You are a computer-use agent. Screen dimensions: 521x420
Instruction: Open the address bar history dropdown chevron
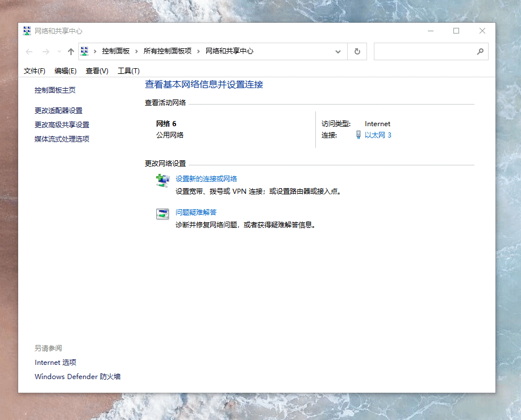click(x=338, y=51)
